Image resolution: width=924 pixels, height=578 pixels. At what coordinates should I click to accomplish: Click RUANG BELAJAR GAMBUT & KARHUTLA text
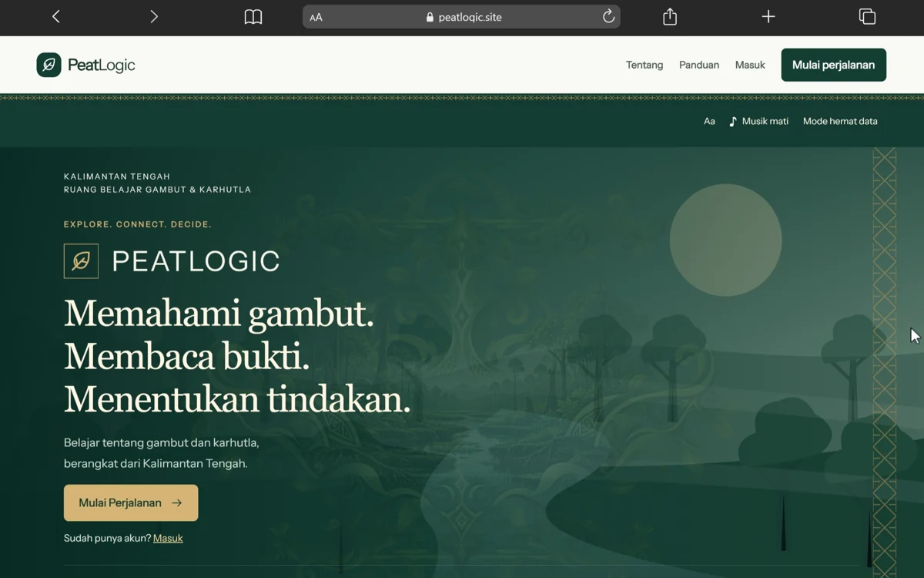157,190
